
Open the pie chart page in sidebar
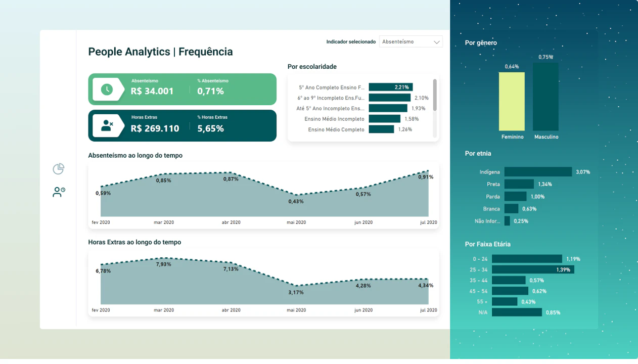pos(59,169)
